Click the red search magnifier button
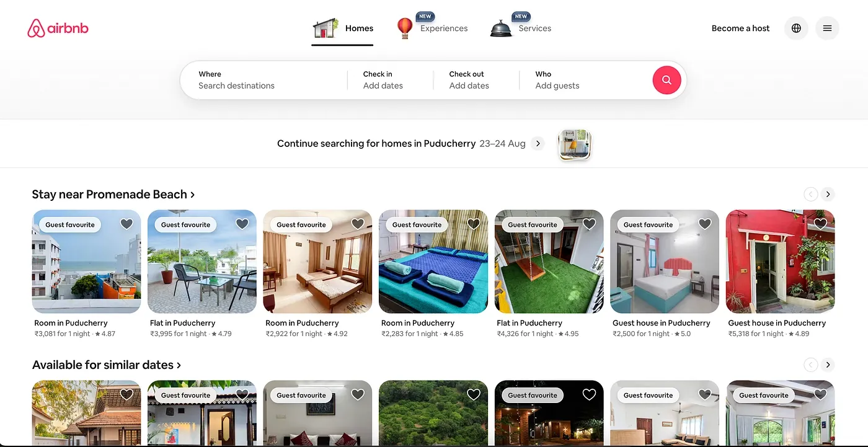 (x=666, y=80)
